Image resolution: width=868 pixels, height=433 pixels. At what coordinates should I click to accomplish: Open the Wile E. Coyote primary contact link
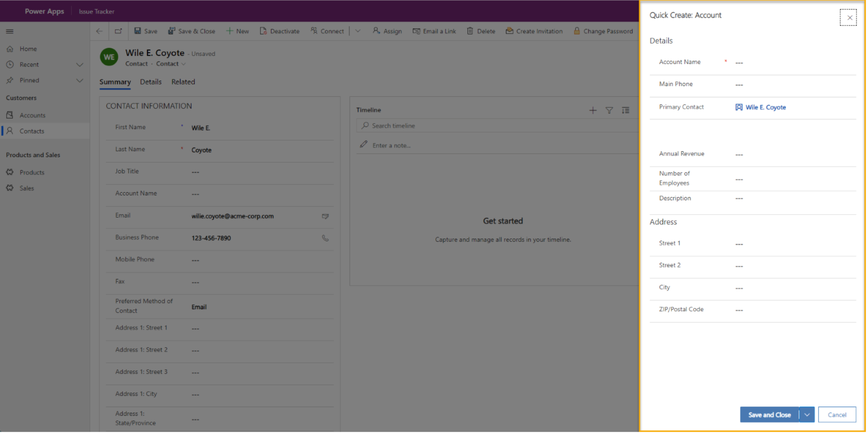(x=765, y=107)
